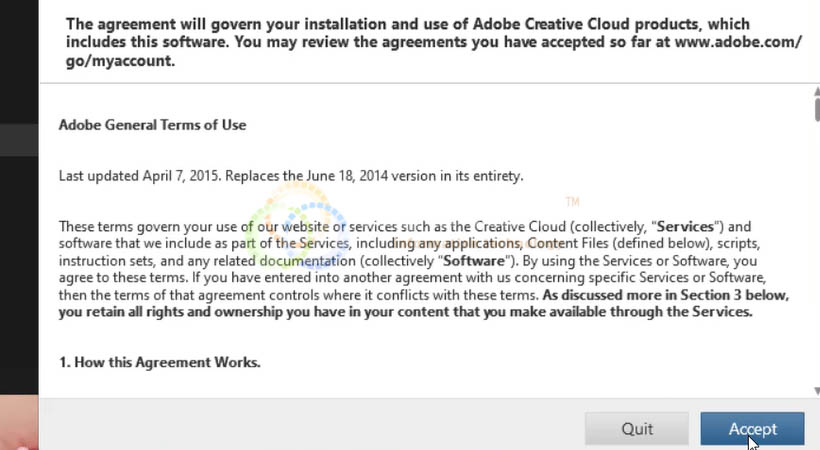
Task: Click the bold word 'Services' in the paragraph
Action: coord(685,227)
